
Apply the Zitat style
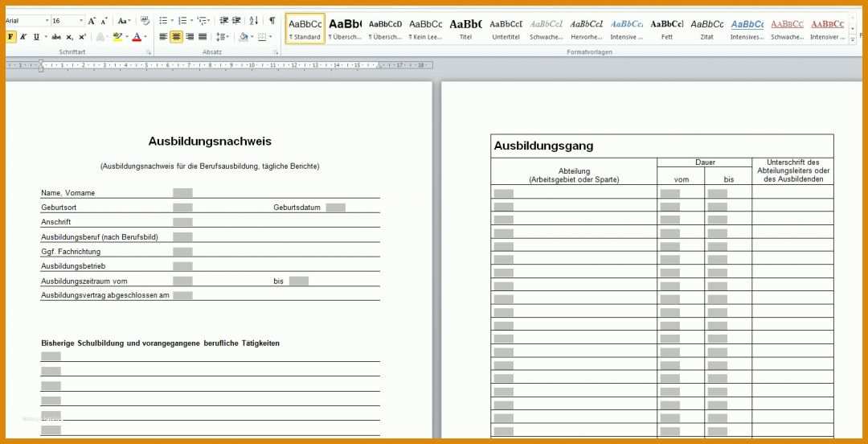tap(707, 29)
